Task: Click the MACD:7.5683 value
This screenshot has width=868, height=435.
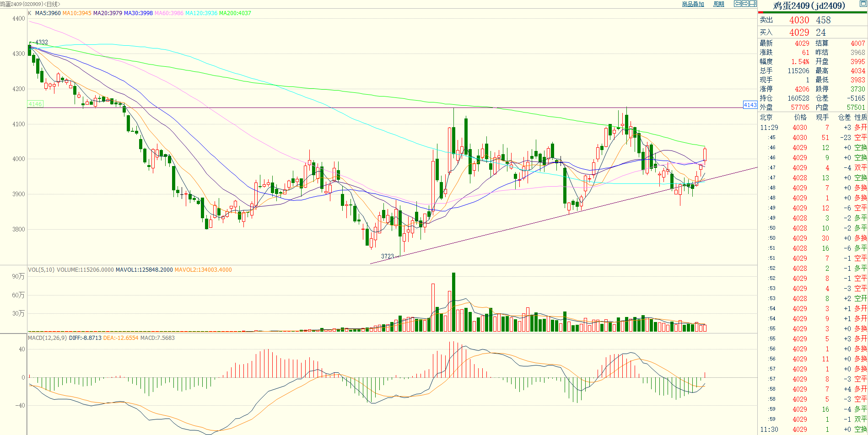Action: (157, 338)
